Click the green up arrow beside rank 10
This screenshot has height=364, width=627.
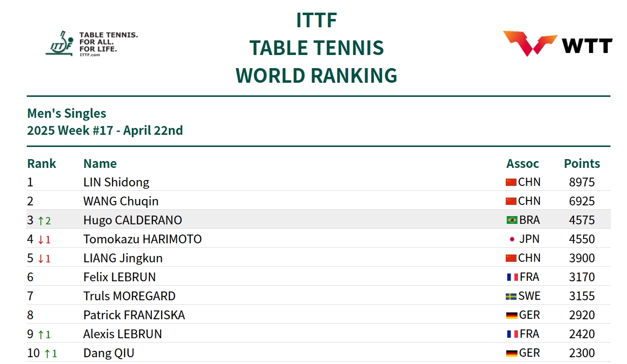click(x=47, y=353)
